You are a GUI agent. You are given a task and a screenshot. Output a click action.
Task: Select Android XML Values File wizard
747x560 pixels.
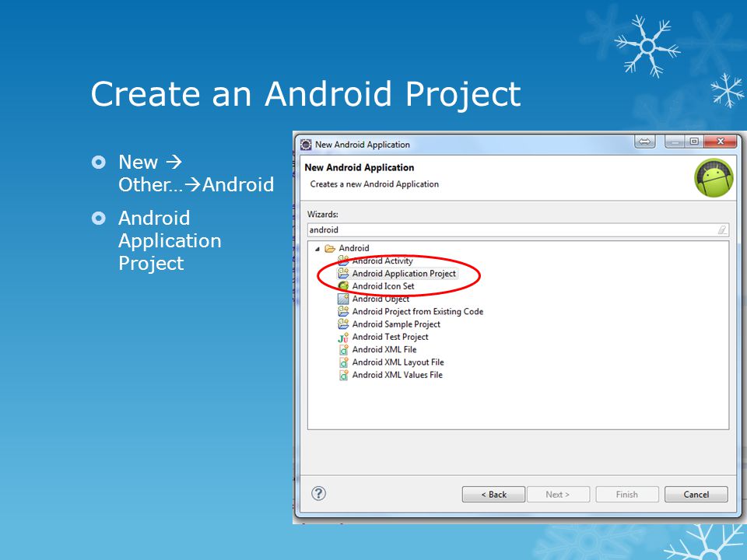pos(397,375)
